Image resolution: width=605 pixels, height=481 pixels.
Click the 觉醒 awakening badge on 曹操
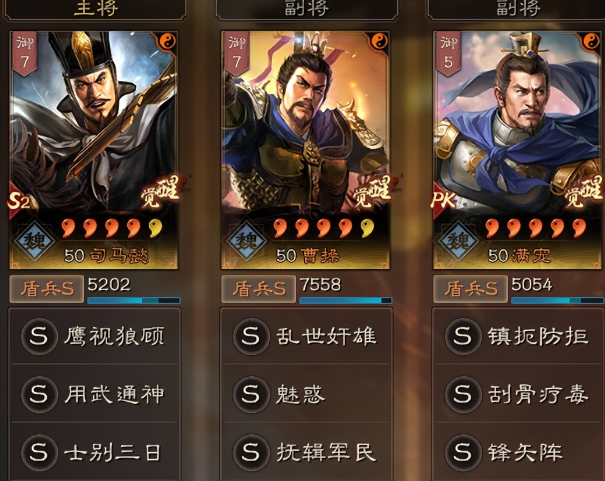[372, 192]
